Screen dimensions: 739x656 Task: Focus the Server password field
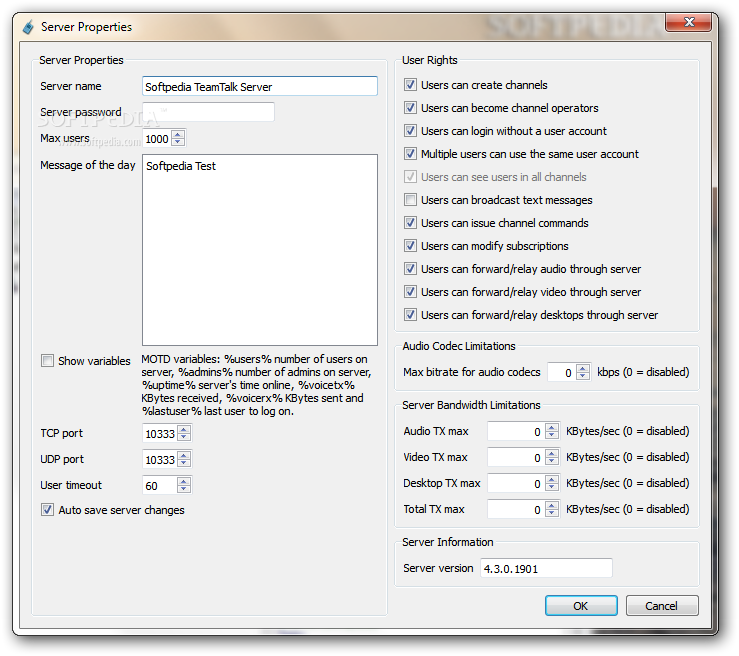[x=208, y=112]
